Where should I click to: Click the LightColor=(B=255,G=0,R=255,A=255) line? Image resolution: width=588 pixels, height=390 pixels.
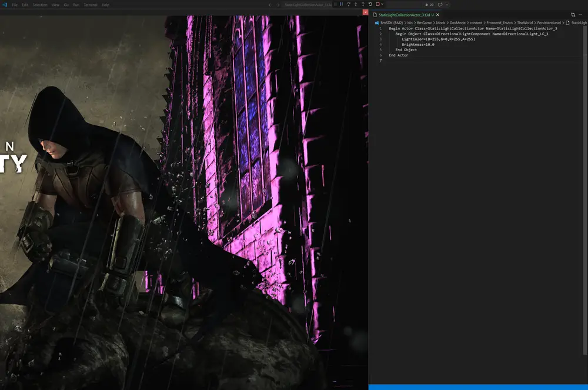pyautogui.click(x=439, y=39)
